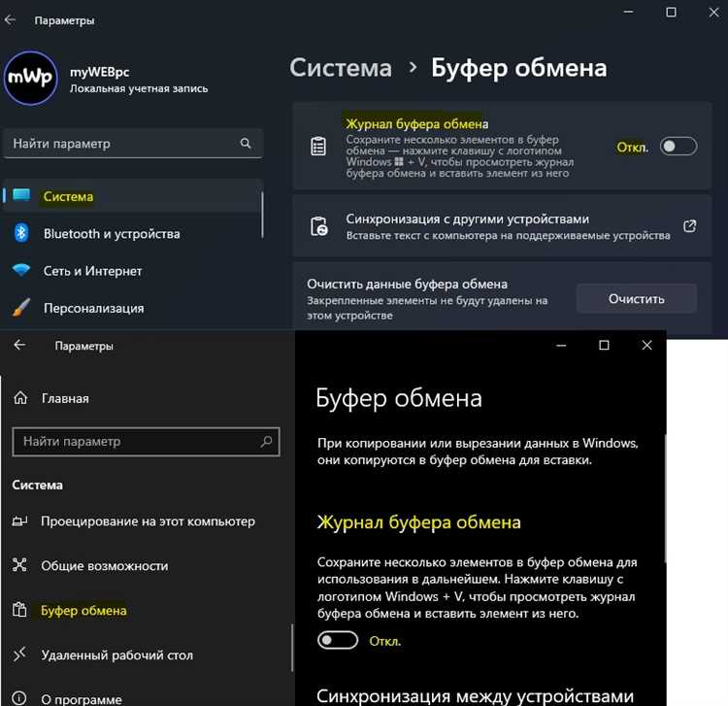Open Bluetooth и устройства
The image size is (728, 706).
pyautogui.click(x=133, y=233)
